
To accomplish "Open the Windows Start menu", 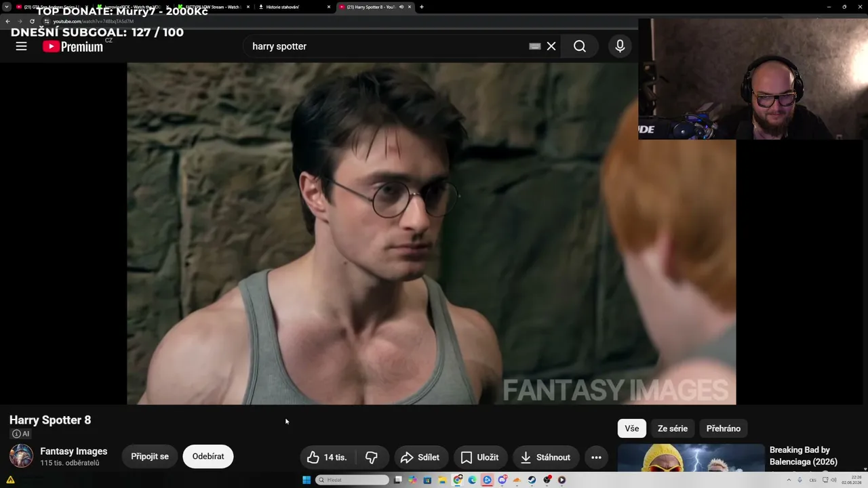I will [307, 480].
